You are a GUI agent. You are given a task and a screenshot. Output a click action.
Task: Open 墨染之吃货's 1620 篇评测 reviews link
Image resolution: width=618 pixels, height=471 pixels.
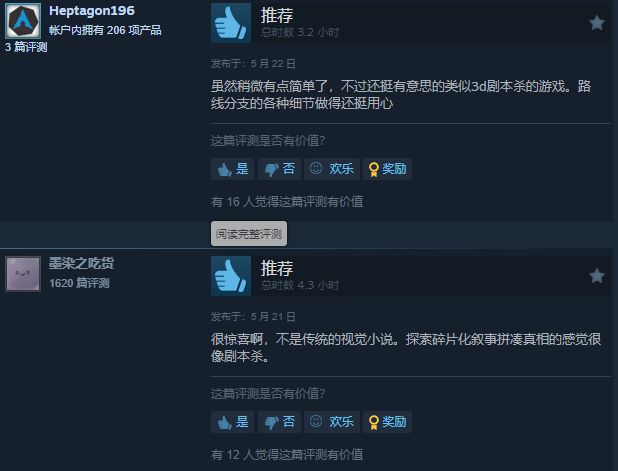(79, 283)
